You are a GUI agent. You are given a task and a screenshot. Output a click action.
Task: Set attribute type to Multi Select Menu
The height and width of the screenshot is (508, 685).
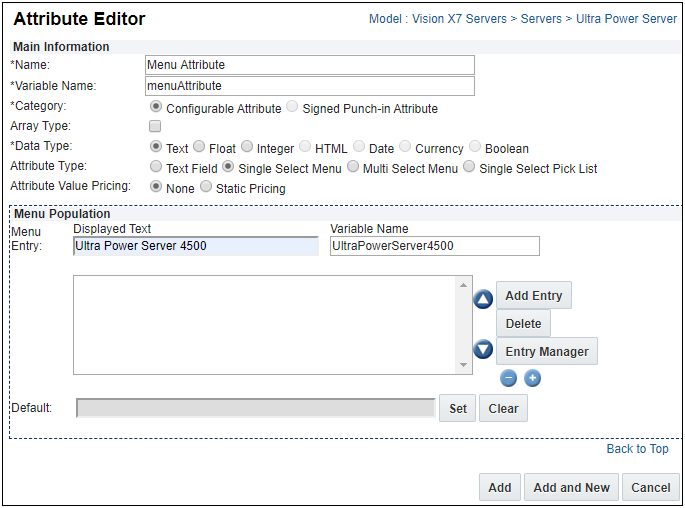pos(353,166)
